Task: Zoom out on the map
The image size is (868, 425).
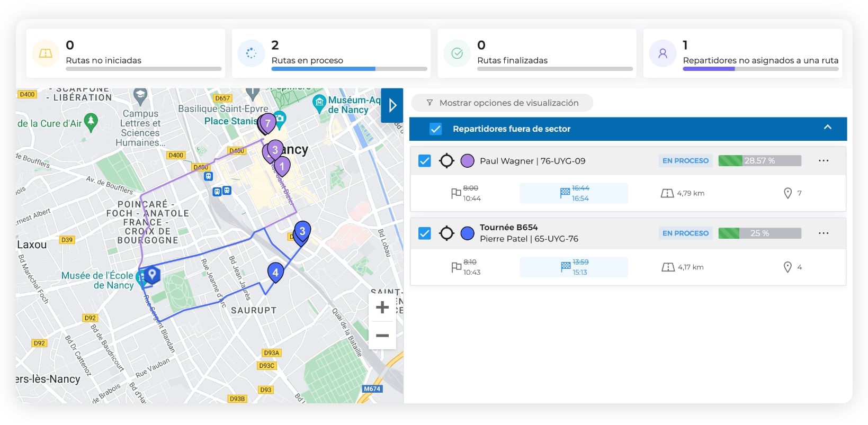Action: pyautogui.click(x=382, y=336)
